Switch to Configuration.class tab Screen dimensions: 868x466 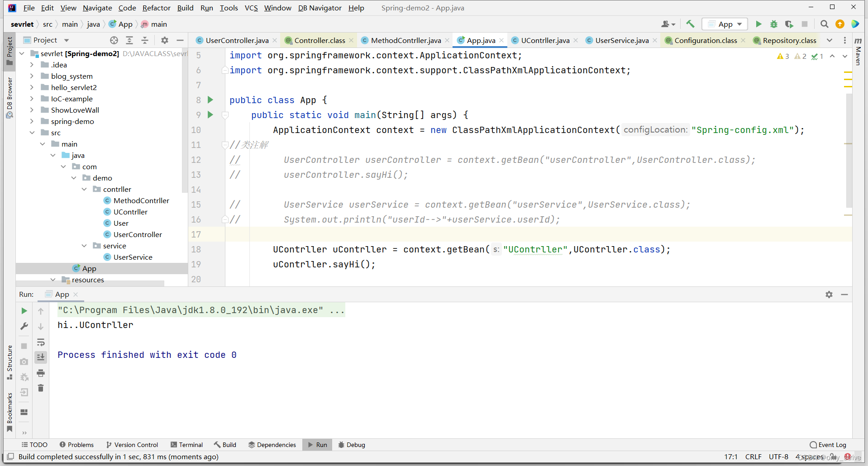point(705,40)
